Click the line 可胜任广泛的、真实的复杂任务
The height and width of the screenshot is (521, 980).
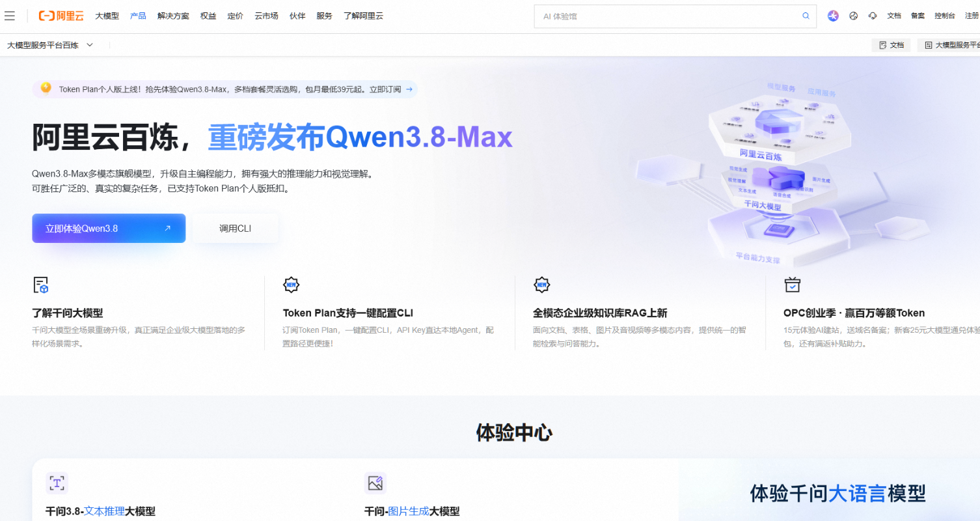161,189
